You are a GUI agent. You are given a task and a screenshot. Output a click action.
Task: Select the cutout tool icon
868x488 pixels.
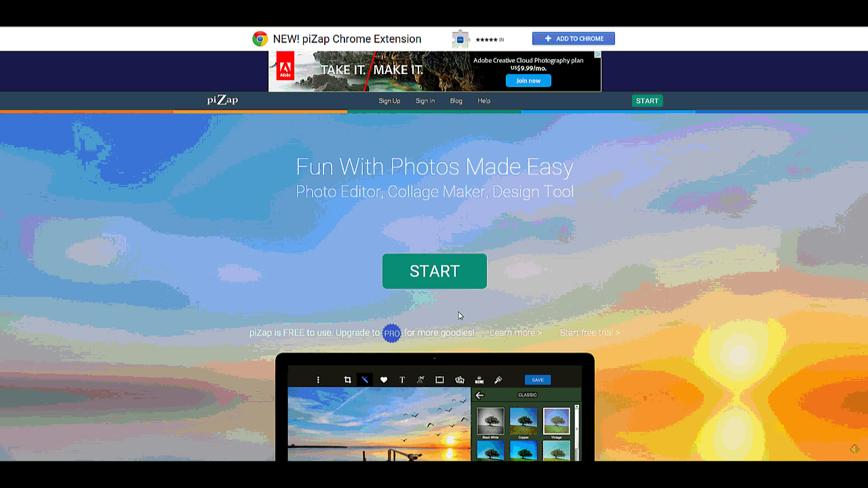pyautogui.click(x=420, y=380)
